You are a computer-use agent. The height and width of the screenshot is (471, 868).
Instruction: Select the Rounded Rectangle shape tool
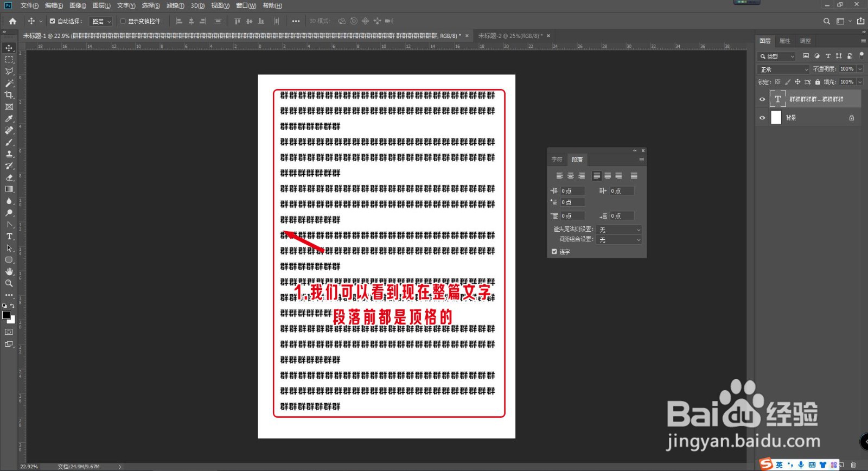(9, 260)
